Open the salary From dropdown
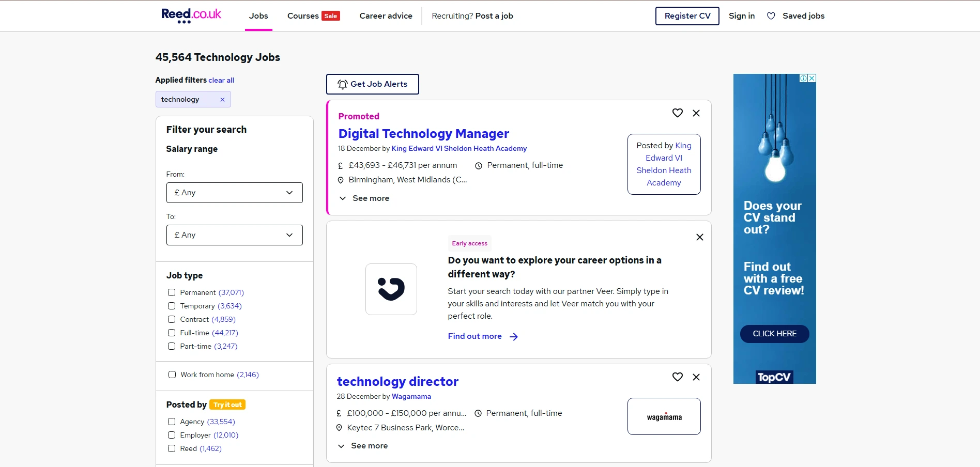 coord(235,193)
